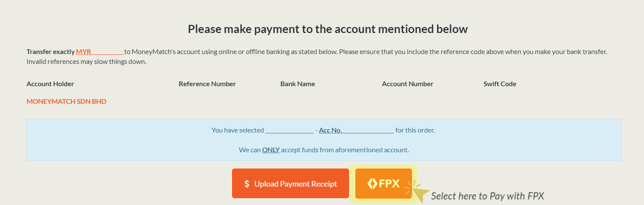This screenshot has height=205, width=644.
Task: Click the Account Number column header
Action: tap(408, 84)
